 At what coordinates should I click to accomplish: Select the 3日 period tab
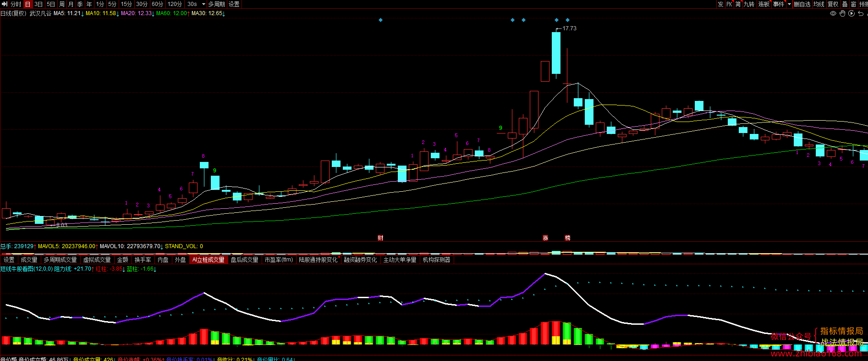[38, 4]
